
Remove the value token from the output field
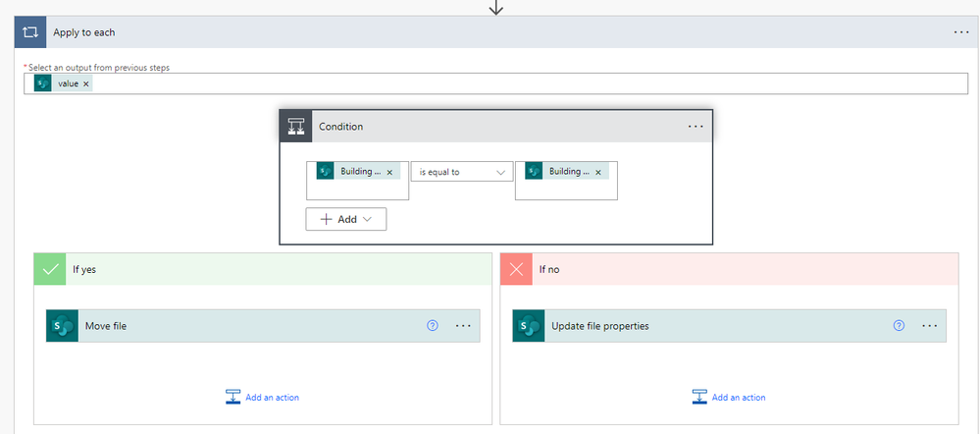click(86, 83)
